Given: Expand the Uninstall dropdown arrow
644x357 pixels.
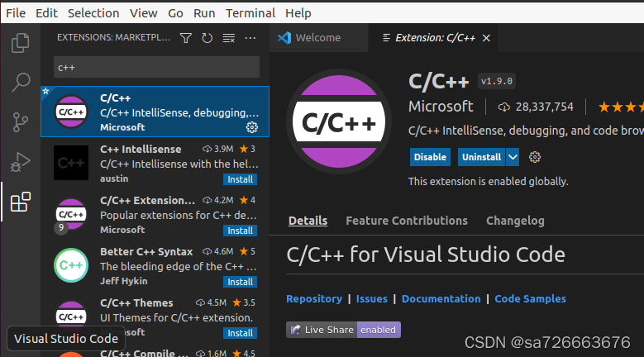Looking at the screenshot, I should [513, 157].
